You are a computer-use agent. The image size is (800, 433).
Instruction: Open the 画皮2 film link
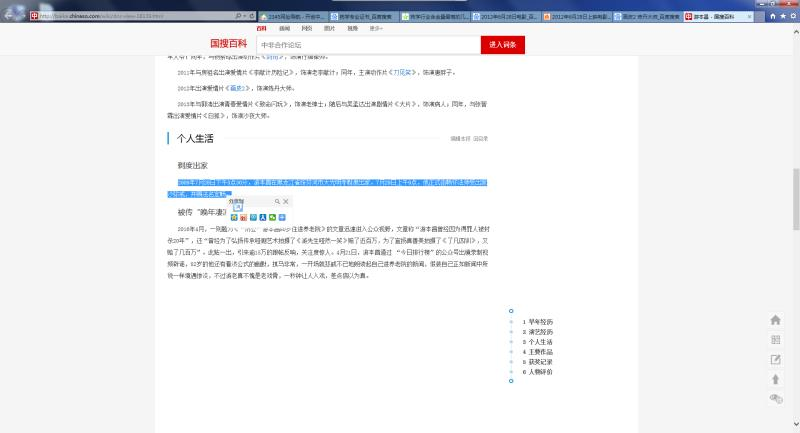237,88
